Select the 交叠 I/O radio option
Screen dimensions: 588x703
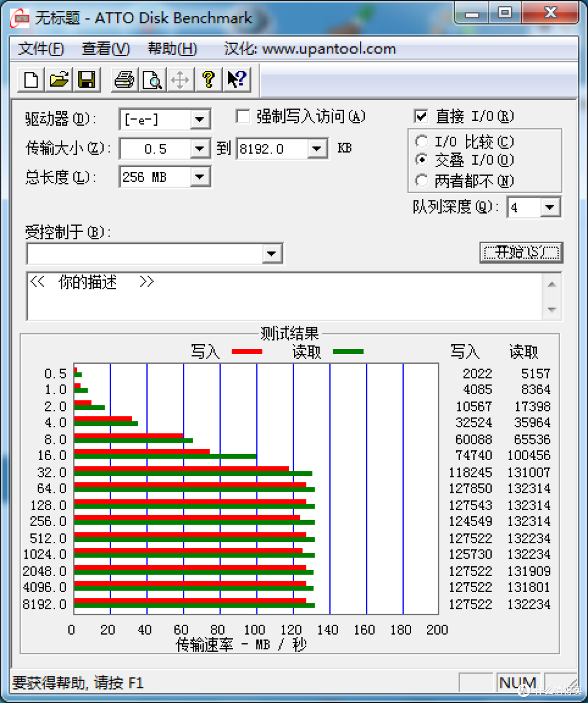click(421, 160)
